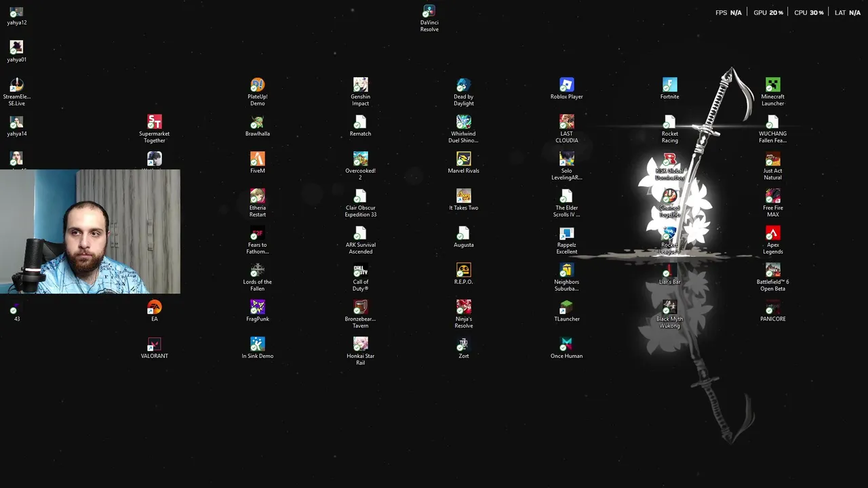
Task: Open Call of Duty shortcut
Action: point(361,277)
